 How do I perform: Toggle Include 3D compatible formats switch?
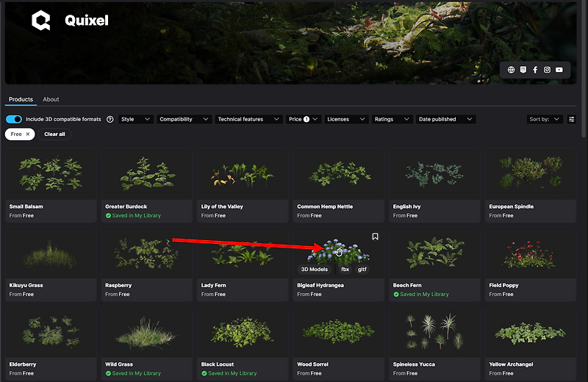[14, 119]
